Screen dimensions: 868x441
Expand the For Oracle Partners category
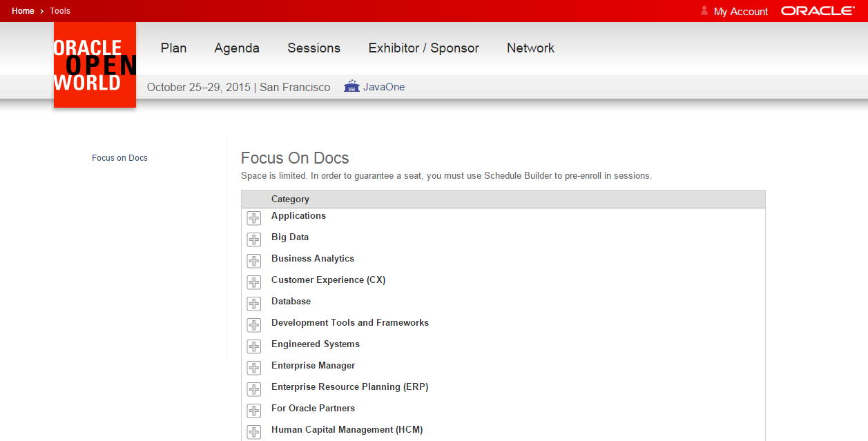(x=254, y=411)
